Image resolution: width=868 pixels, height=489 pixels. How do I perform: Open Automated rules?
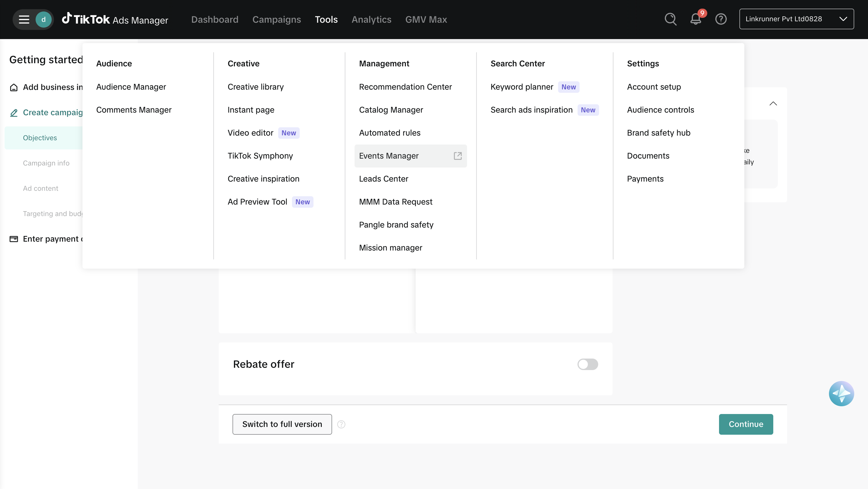[x=390, y=133]
